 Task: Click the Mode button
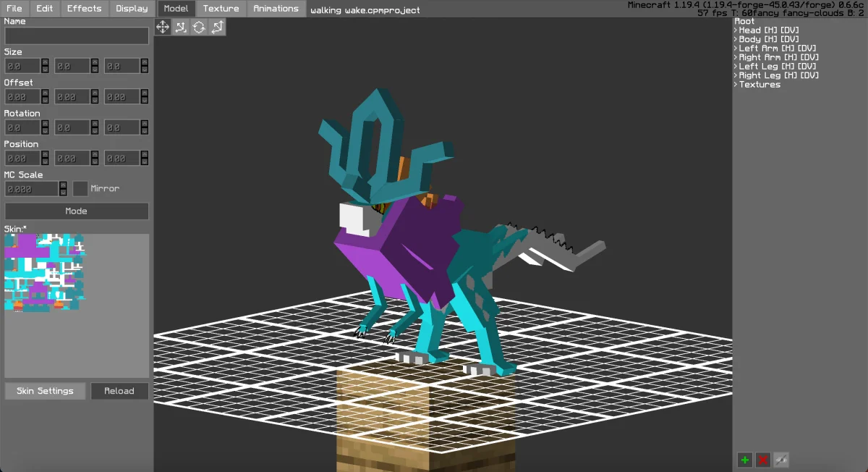[77, 211]
